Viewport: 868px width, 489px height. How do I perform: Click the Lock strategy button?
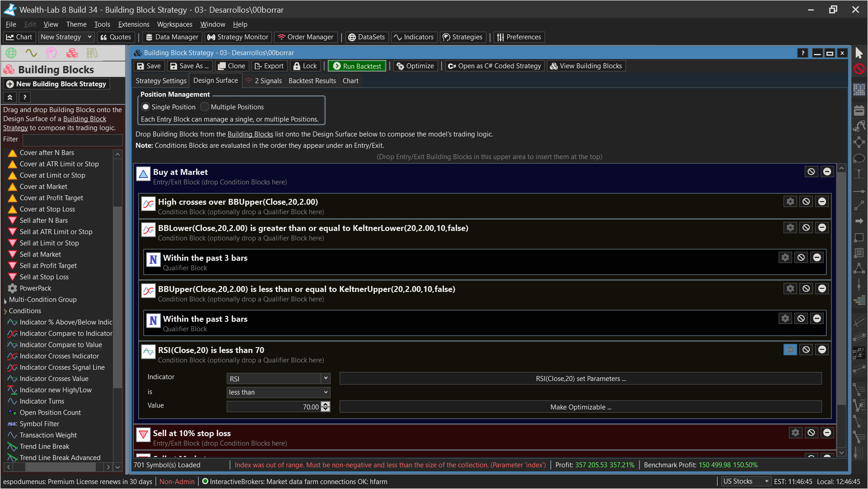click(x=305, y=66)
